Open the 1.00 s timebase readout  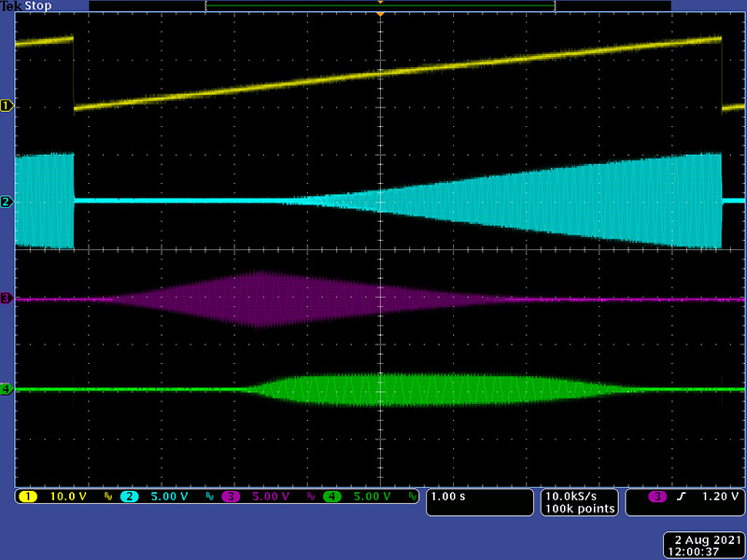click(450, 497)
